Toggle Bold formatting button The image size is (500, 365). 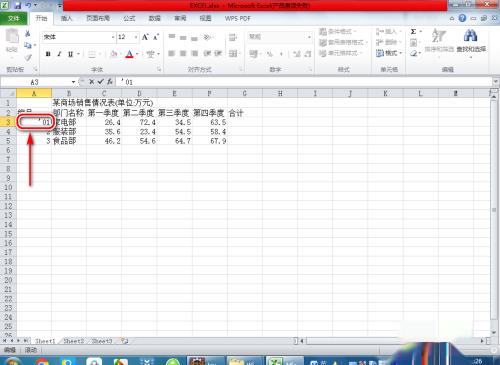(x=48, y=54)
